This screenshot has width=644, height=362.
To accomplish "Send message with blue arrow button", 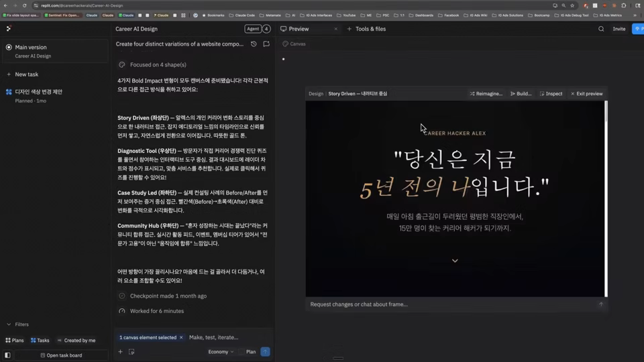I will click(266, 352).
